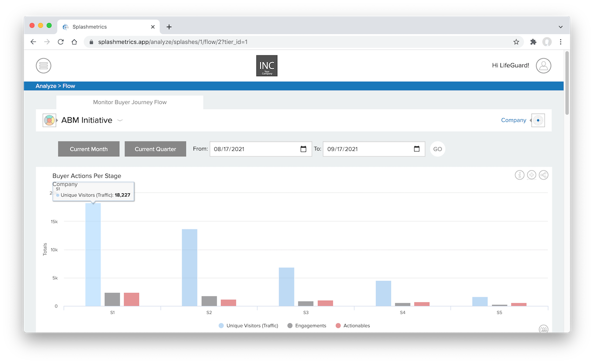The width and height of the screenshot is (594, 364).
Task: Select Monitor Buyer Journey Flow tab
Action: tap(130, 102)
